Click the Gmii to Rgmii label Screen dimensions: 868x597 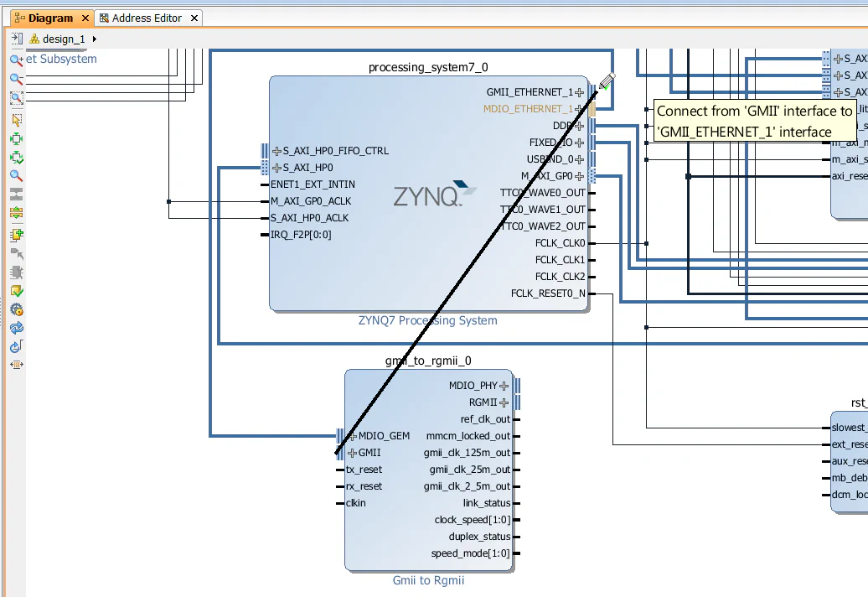tap(428, 579)
